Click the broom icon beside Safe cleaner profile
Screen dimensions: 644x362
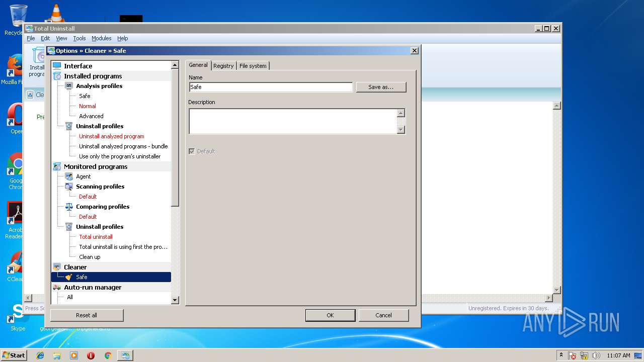[x=69, y=277]
